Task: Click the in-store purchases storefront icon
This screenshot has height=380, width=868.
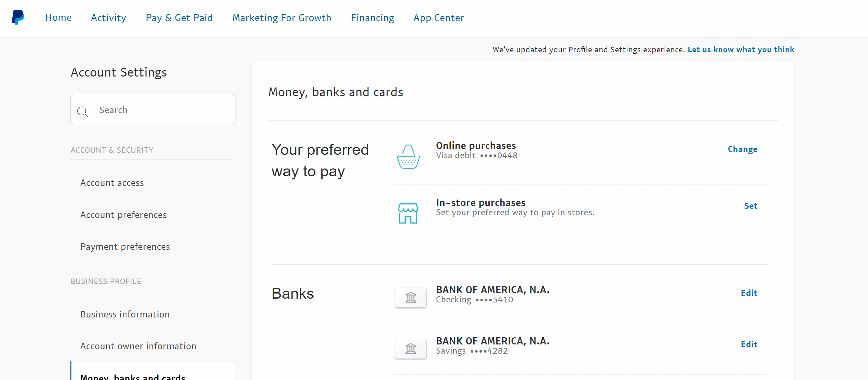Action: [x=408, y=213]
